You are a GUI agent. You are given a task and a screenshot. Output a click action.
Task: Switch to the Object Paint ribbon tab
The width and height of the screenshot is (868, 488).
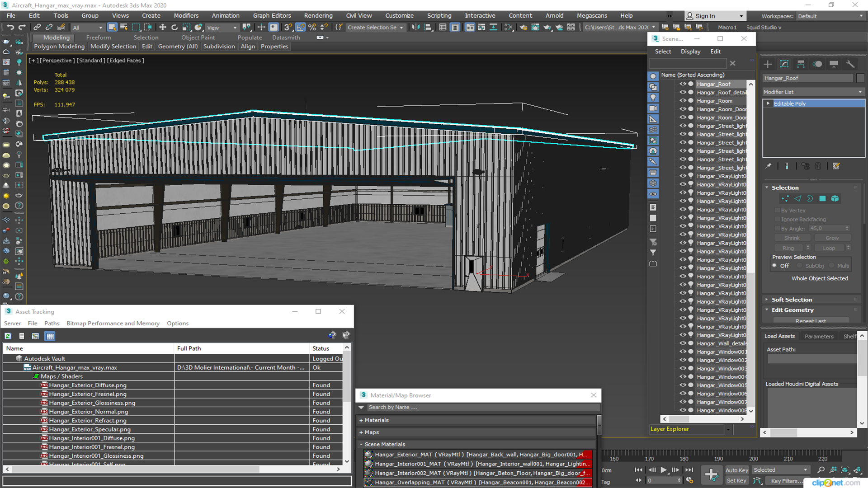click(198, 38)
